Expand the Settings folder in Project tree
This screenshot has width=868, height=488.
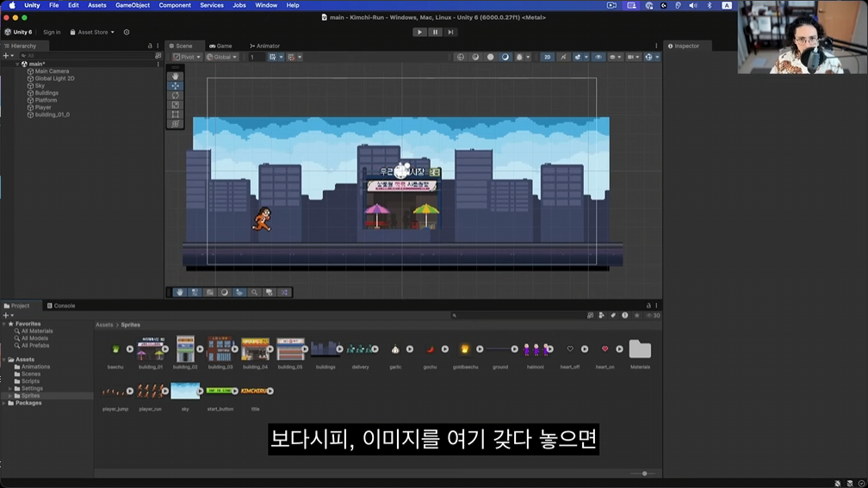pos(10,388)
